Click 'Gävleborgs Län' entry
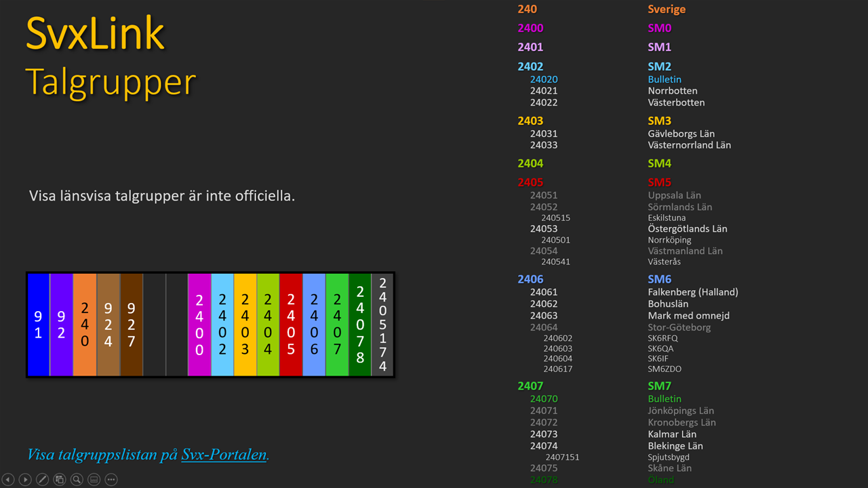 [x=681, y=134]
